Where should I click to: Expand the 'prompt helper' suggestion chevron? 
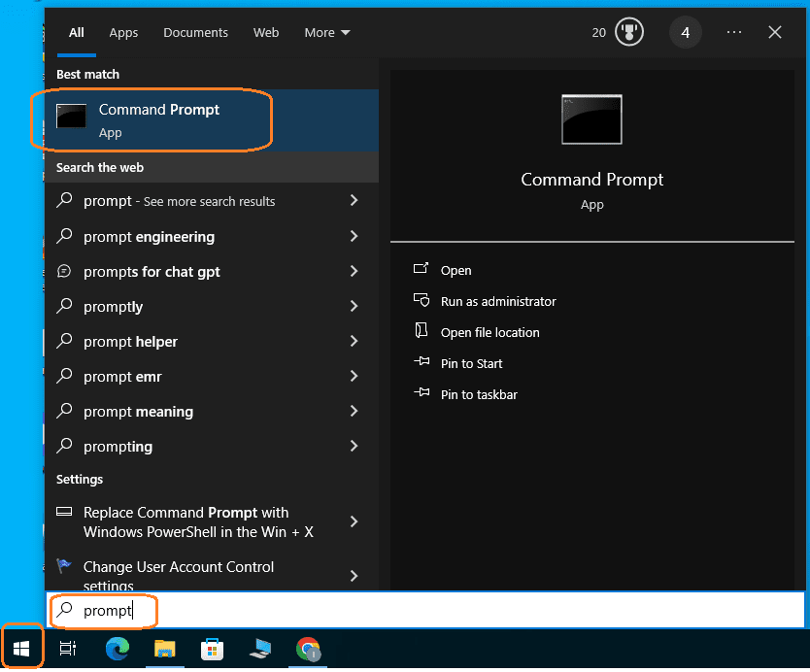tap(354, 341)
